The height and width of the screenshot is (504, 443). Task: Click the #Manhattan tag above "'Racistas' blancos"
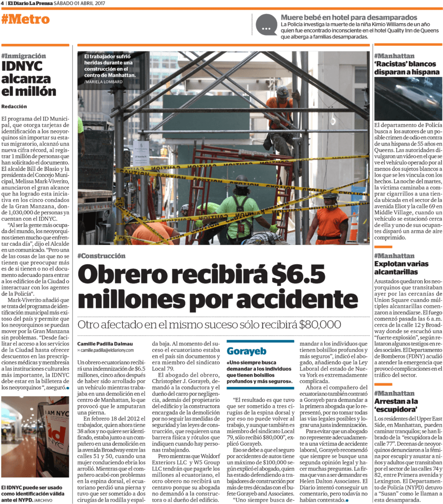click(395, 56)
